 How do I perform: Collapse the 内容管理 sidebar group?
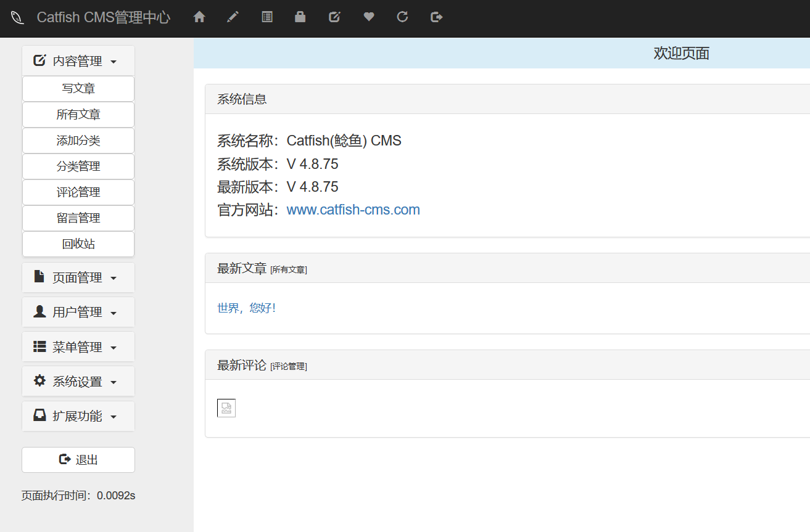(x=78, y=61)
